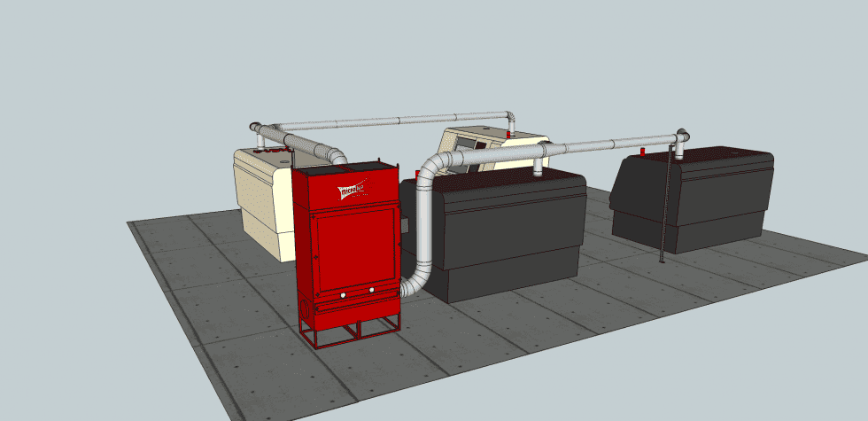Click the left white round gauge on the red unit
Screen dimensions: 868x421
coord(344,295)
